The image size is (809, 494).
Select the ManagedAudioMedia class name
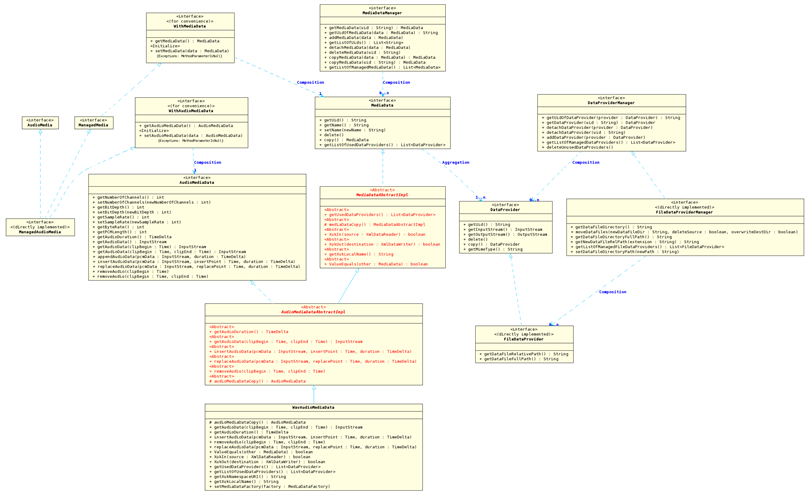click(40, 232)
